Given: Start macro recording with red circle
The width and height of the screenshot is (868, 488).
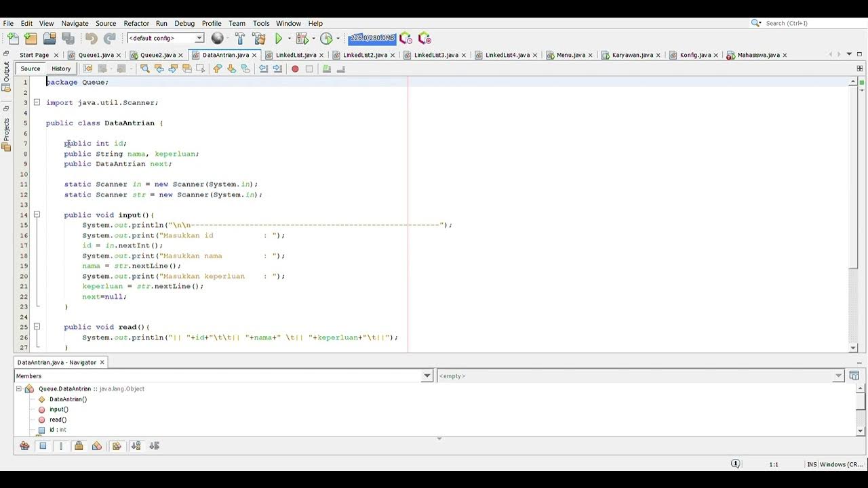Looking at the screenshot, I should 295,68.
